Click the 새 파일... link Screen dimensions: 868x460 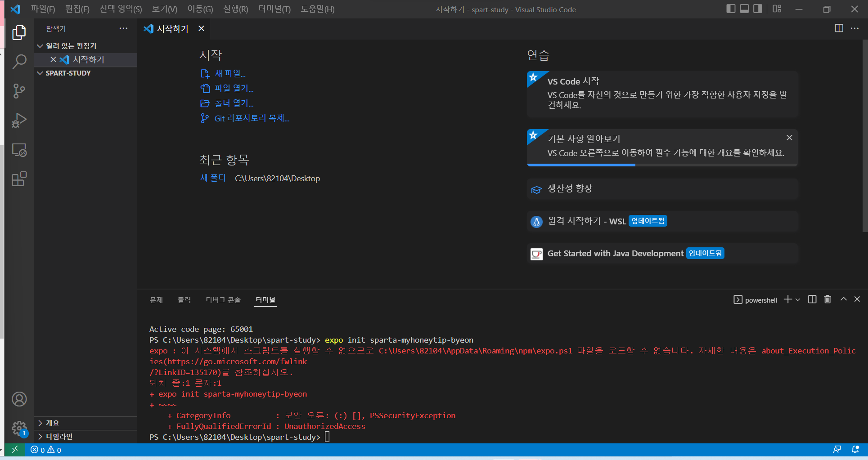pyautogui.click(x=230, y=73)
